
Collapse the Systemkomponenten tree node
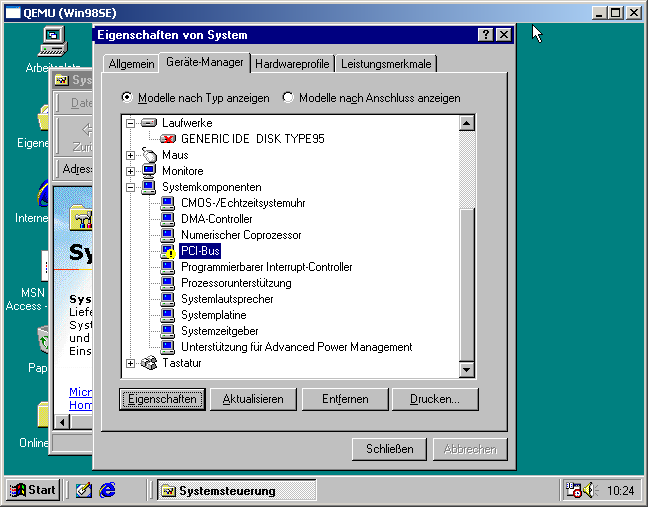pos(130,187)
